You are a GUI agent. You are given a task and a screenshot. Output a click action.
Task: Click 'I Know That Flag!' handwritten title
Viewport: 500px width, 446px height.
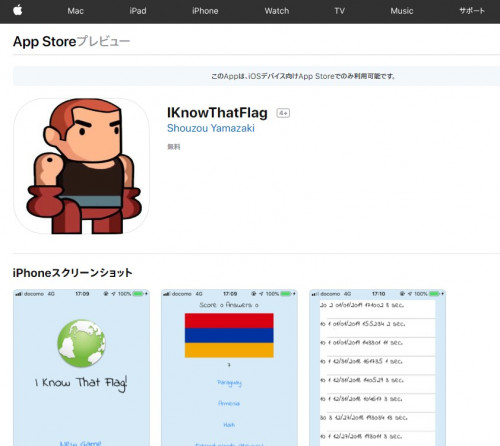click(81, 383)
